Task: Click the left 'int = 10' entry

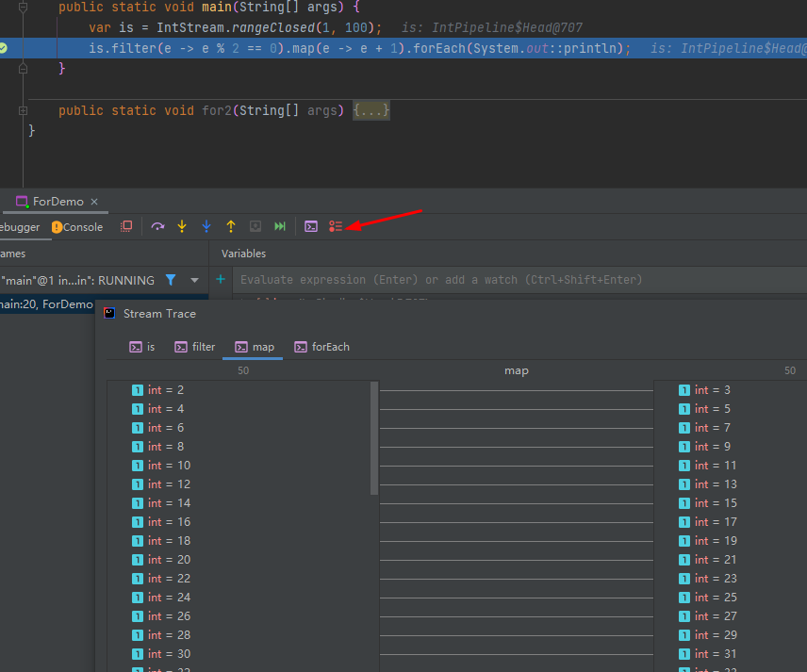Action: [x=161, y=466]
